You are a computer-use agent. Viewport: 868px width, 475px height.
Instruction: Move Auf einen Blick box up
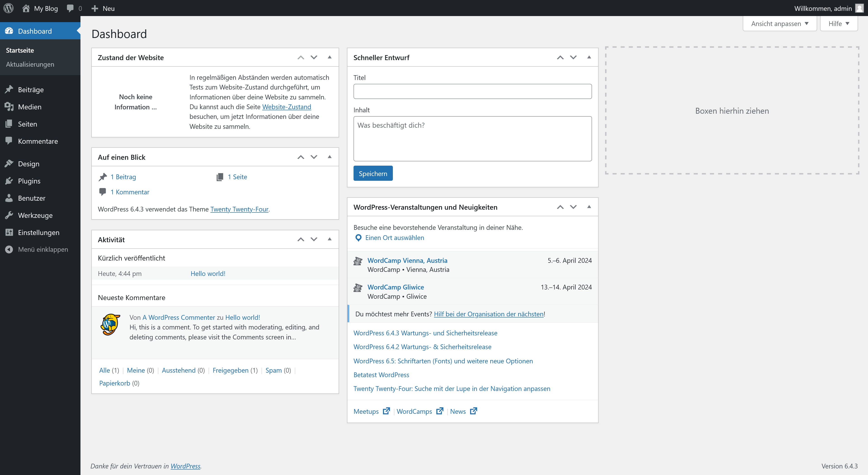301,157
